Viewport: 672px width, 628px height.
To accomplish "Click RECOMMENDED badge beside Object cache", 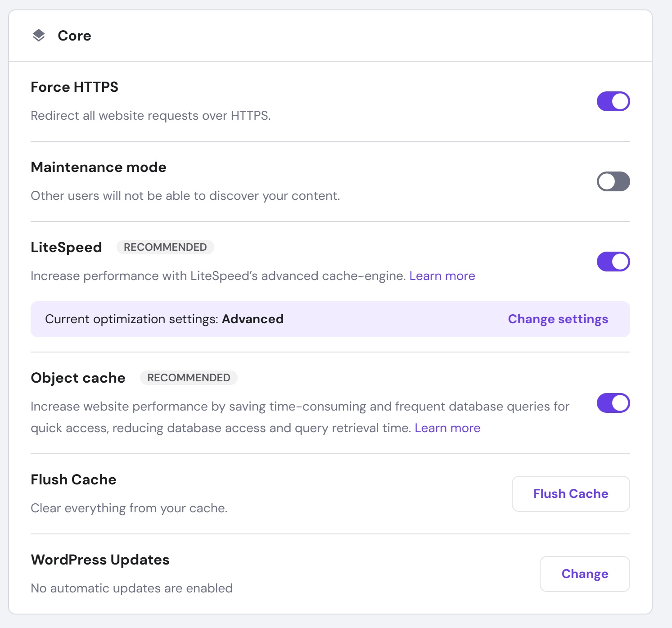I will pyautogui.click(x=189, y=378).
